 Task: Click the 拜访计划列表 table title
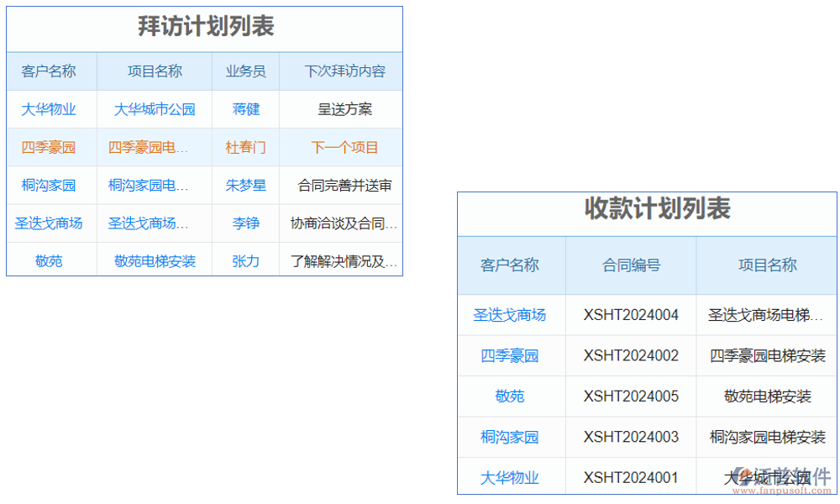(204, 27)
